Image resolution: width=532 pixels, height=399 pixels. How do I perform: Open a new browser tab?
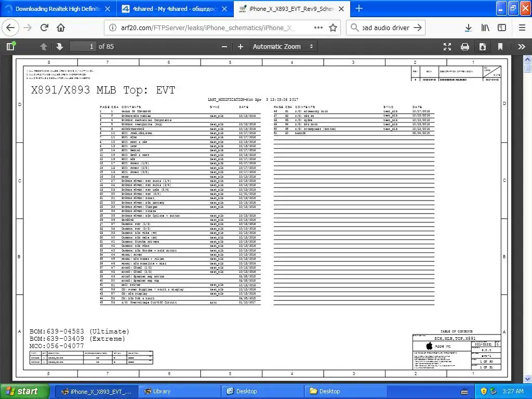(358, 8)
